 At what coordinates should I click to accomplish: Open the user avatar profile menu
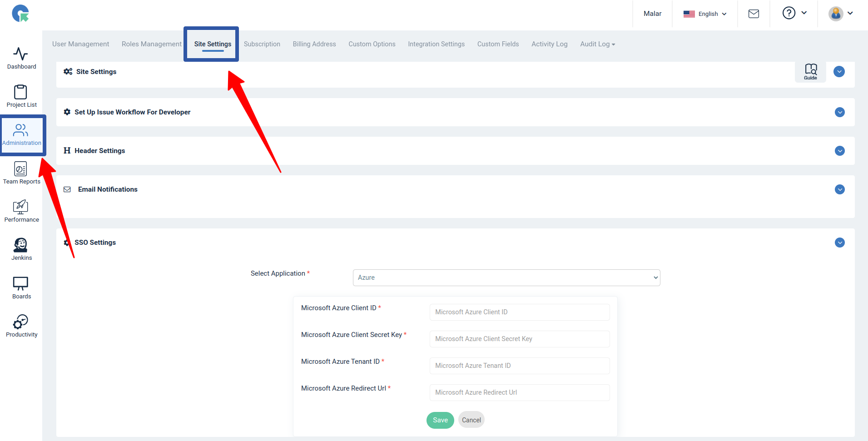click(841, 14)
